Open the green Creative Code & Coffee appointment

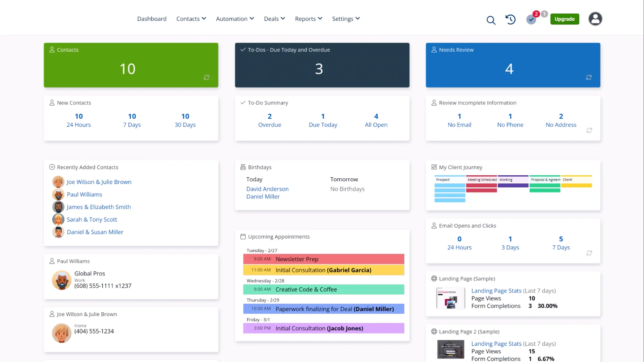pos(324,289)
